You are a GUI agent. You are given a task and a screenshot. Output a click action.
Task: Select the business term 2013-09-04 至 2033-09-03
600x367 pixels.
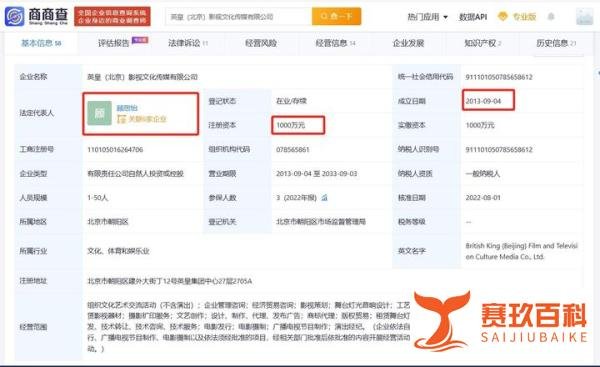[316, 174]
